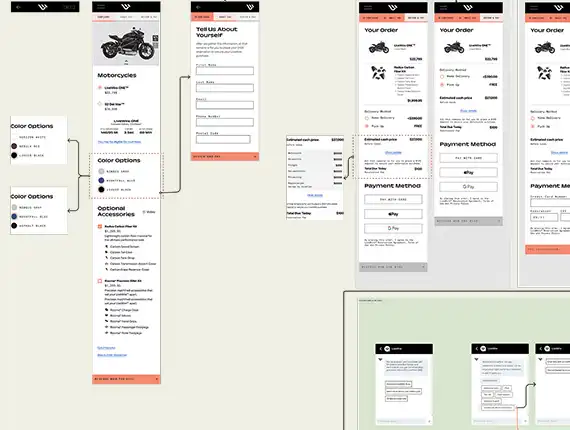This screenshot has width=570, height=430.
Task: Pick the Nimbus Gray swatch on the Motorcycles screen
Action: [x=101, y=171]
